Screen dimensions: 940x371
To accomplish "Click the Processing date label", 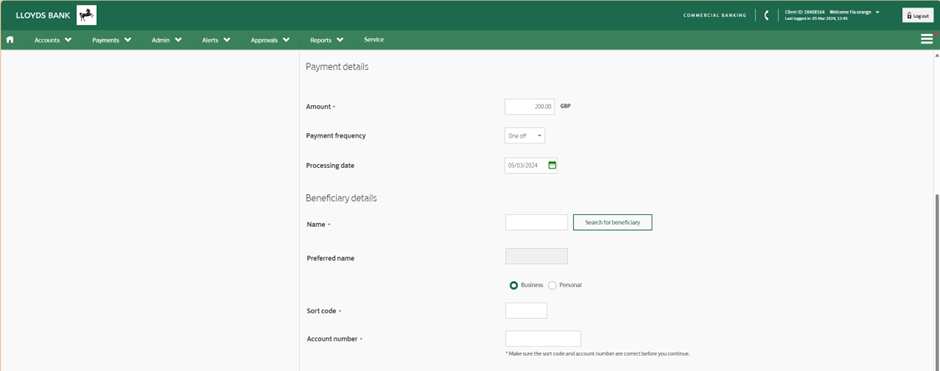I will (330, 165).
